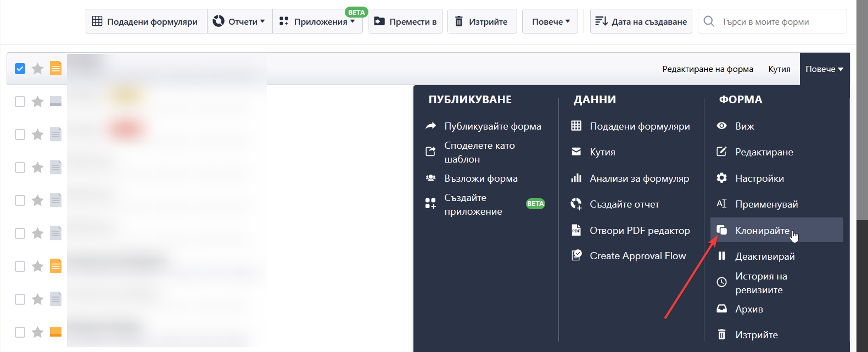Click the clock icon for История на ревизиите
The height and width of the screenshot is (352, 868).
click(721, 282)
